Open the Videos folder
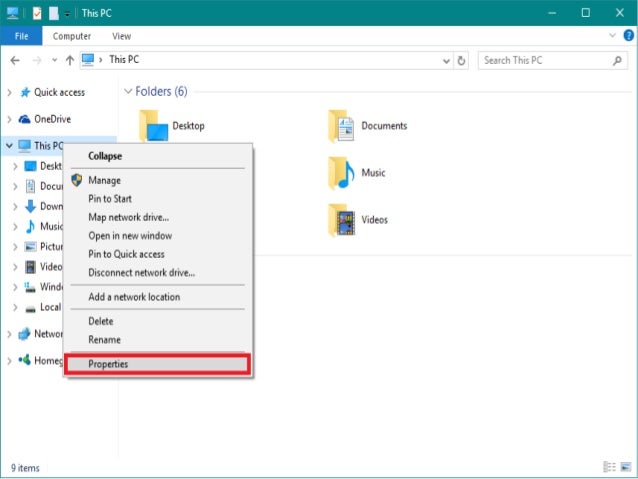 [358, 220]
